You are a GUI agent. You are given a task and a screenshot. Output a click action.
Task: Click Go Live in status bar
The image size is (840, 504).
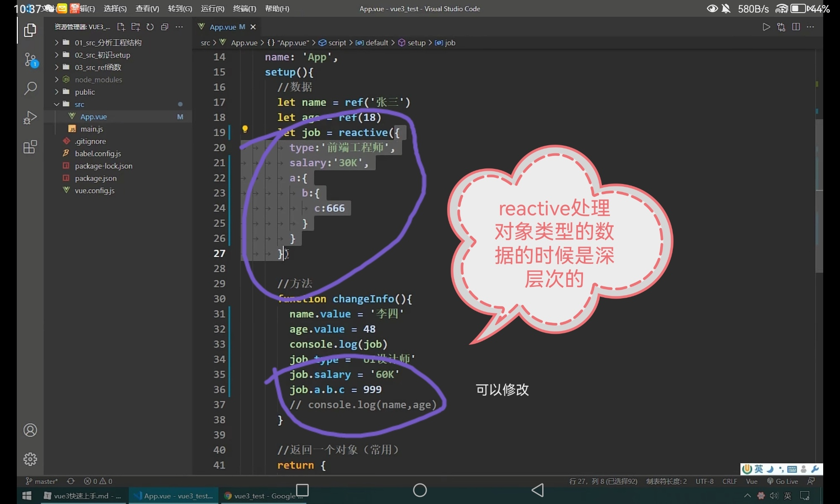(782, 481)
